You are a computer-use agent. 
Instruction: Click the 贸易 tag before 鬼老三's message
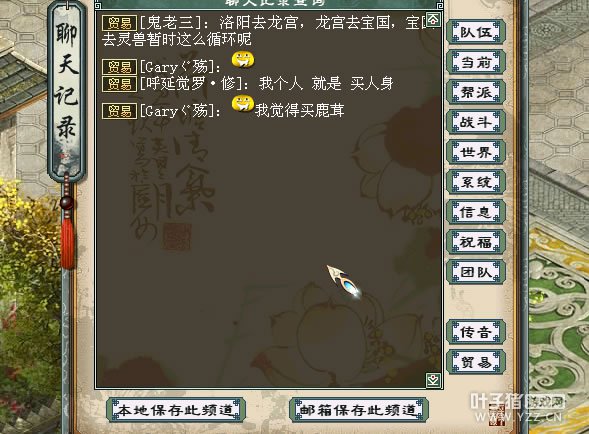click(119, 23)
